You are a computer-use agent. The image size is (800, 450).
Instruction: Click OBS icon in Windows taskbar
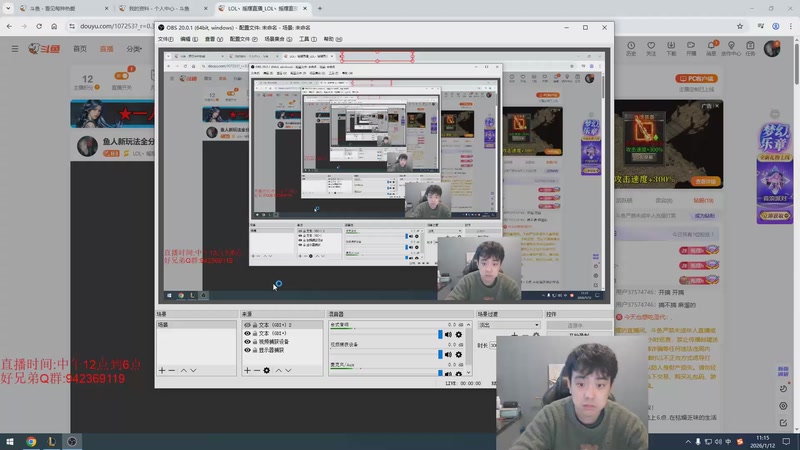click(x=72, y=441)
